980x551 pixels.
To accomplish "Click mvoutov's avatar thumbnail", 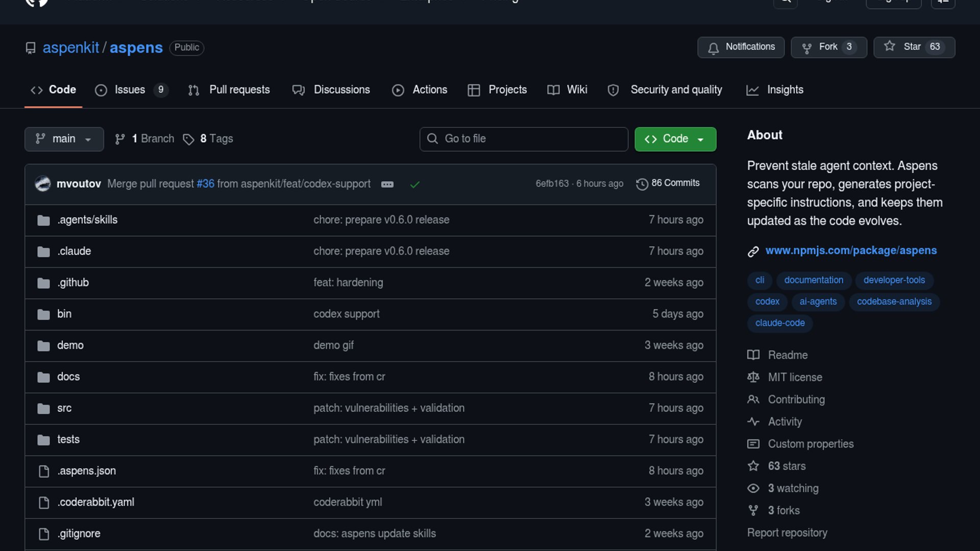I will (x=43, y=184).
